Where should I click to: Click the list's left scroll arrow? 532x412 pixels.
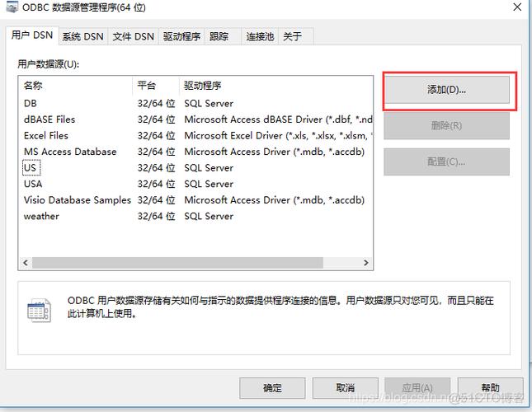[26, 263]
